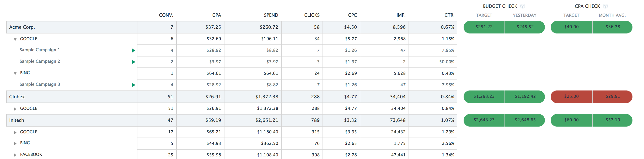644x159 pixels.
Task: Expand the GOOGLE group under Globex
Action: 15,109
